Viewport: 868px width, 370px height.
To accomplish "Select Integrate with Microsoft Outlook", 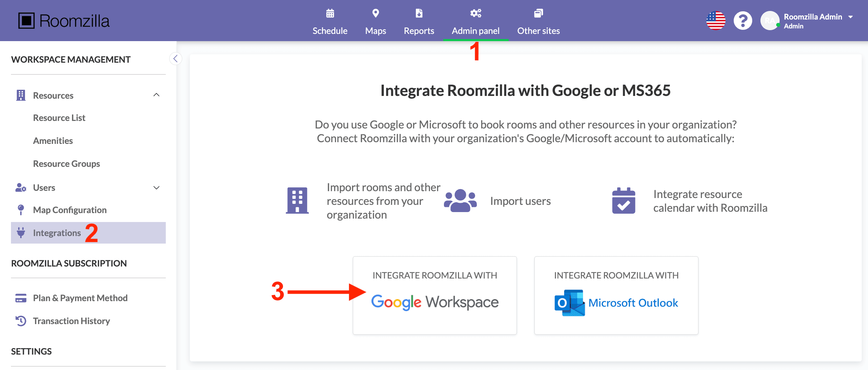I will [x=616, y=295].
